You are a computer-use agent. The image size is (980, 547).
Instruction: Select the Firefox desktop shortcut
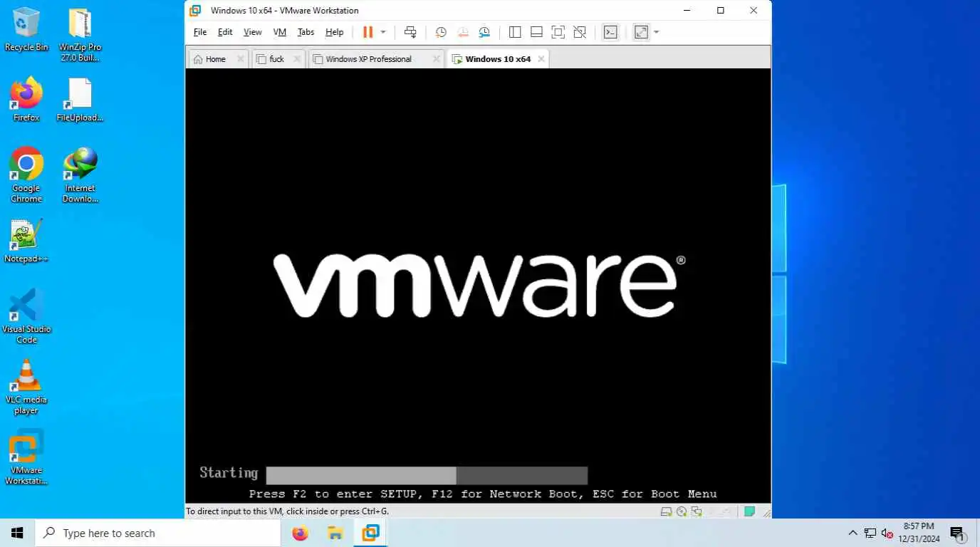pyautogui.click(x=26, y=100)
